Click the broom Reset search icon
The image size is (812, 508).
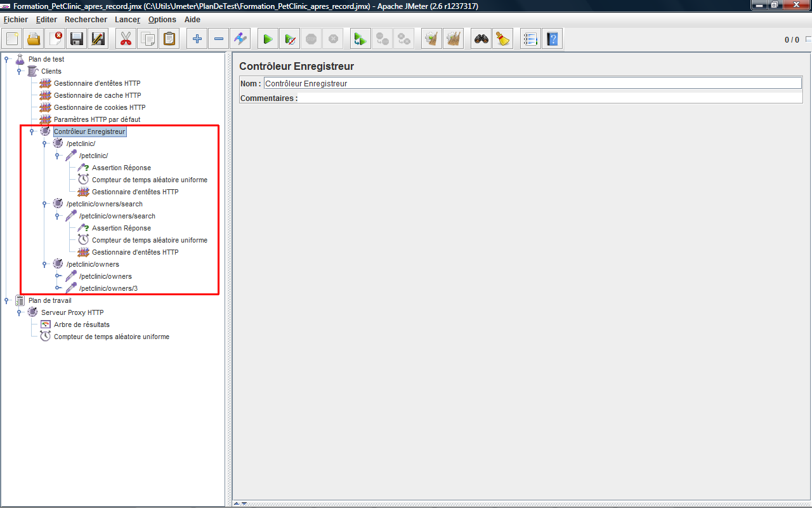[503, 39]
